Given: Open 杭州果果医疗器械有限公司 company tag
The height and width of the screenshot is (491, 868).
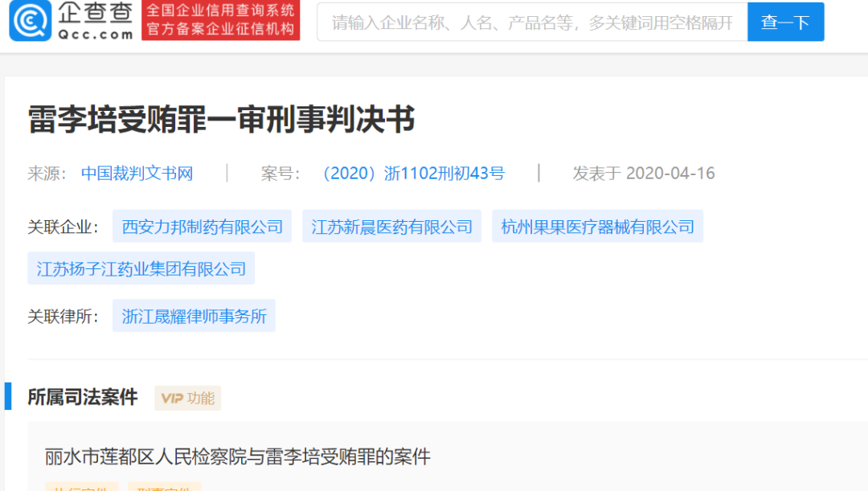Looking at the screenshot, I should point(598,227).
